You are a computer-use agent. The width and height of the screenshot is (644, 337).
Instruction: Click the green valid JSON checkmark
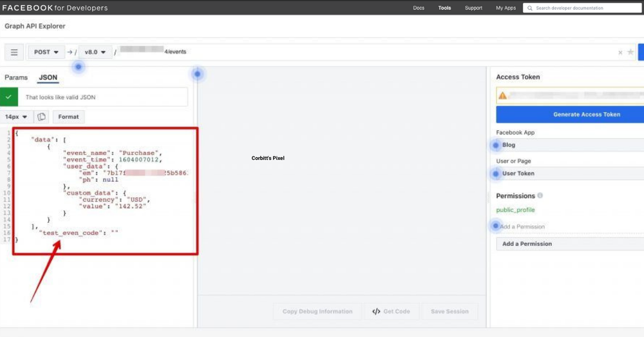click(x=8, y=97)
